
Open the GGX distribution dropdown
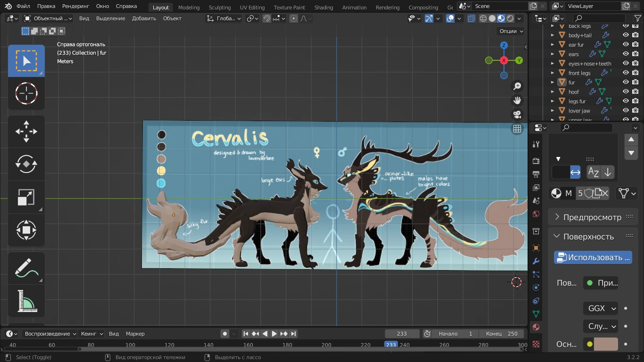pyautogui.click(x=600, y=308)
